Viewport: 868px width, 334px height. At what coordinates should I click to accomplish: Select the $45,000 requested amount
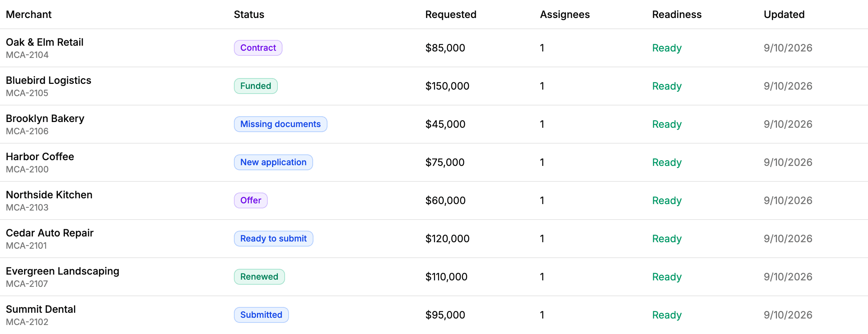445,124
